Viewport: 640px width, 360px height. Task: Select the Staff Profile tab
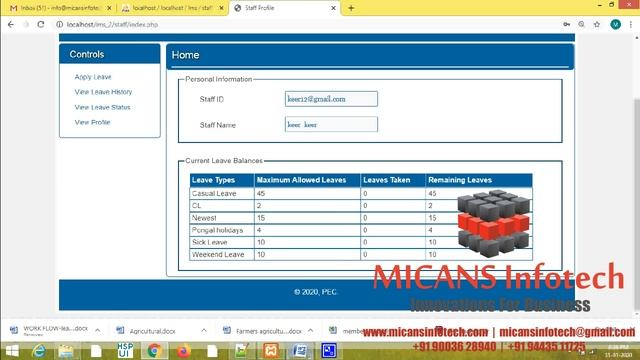284,8
